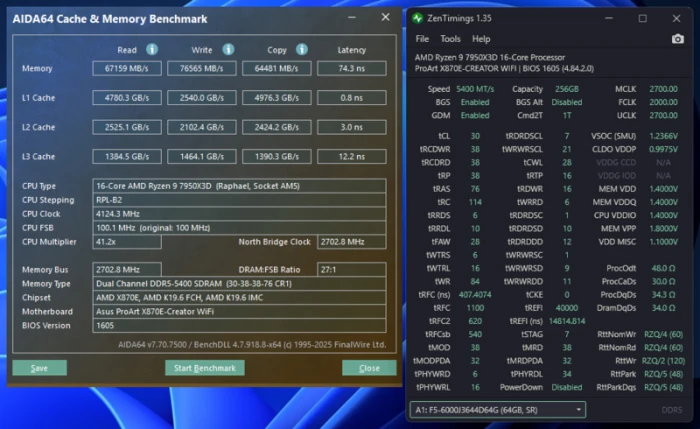Click the ZenTimings green logo icon

pos(417,18)
